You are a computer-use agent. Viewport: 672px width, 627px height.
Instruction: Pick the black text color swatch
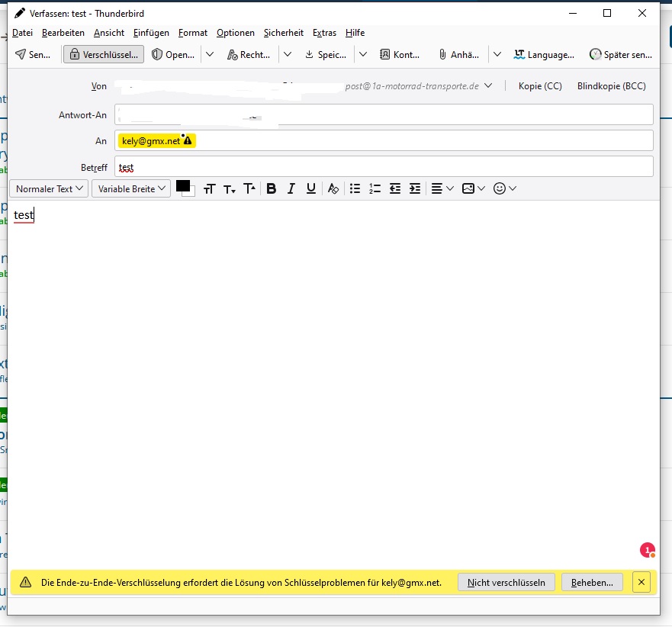point(182,185)
